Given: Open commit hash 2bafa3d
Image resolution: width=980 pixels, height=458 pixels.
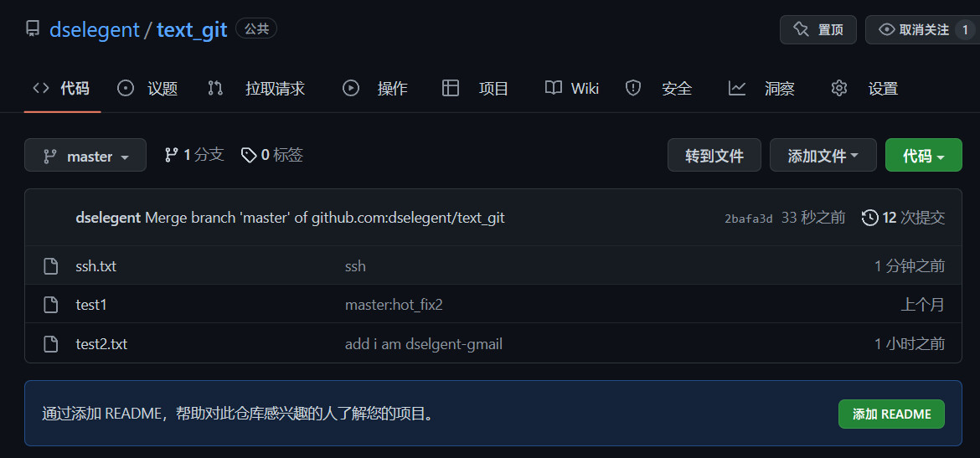Looking at the screenshot, I should coord(749,218).
